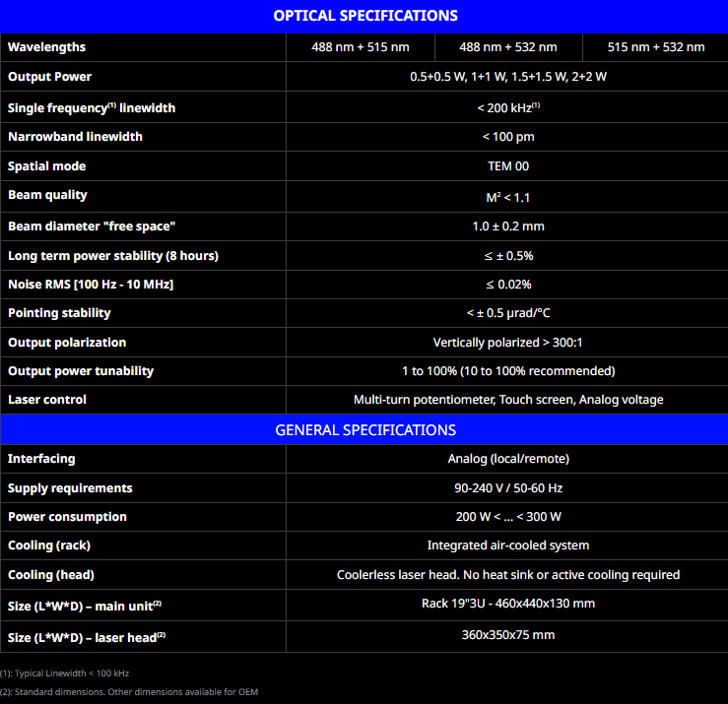Click the '< 200 kHz' linewidth value
The height and width of the screenshot is (704, 728).
tap(508, 107)
